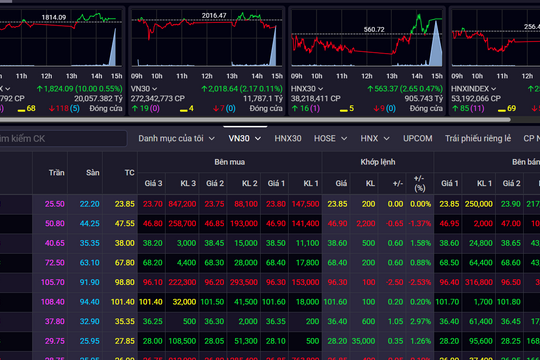
Task: Sort by the TC column header
Action: click(x=129, y=173)
